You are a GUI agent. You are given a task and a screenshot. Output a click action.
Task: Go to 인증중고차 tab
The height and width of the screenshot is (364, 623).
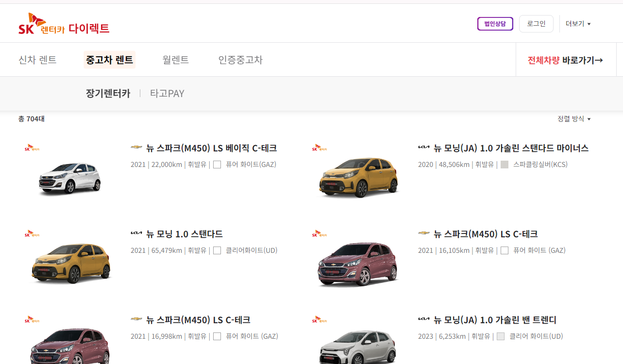point(240,60)
